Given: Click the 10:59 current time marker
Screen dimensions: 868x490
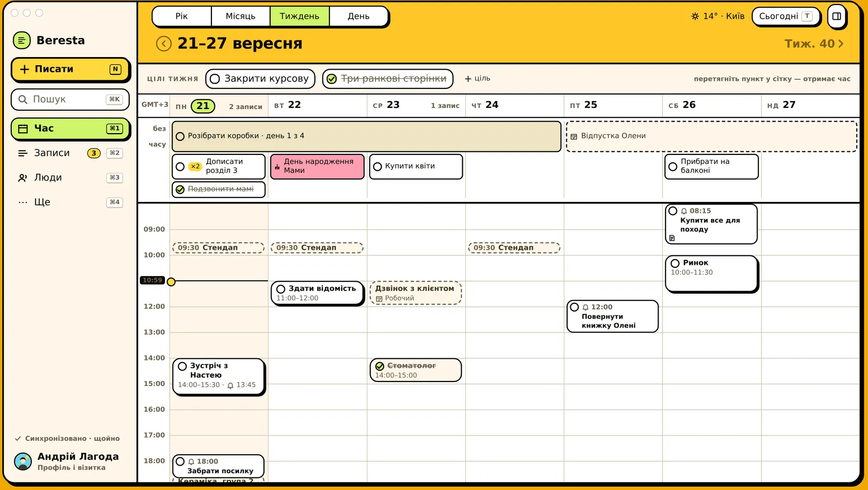Looking at the screenshot, I should [152, 280].
